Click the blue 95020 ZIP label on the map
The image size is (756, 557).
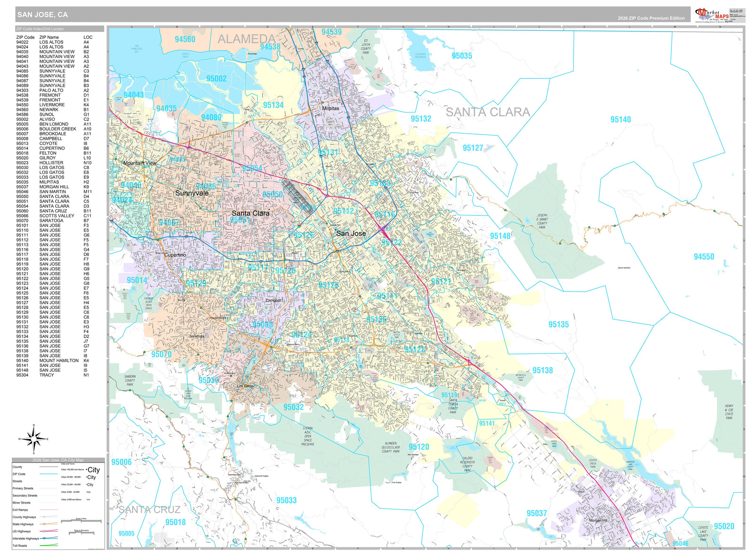pyautogui.click(x=724, y=526)
